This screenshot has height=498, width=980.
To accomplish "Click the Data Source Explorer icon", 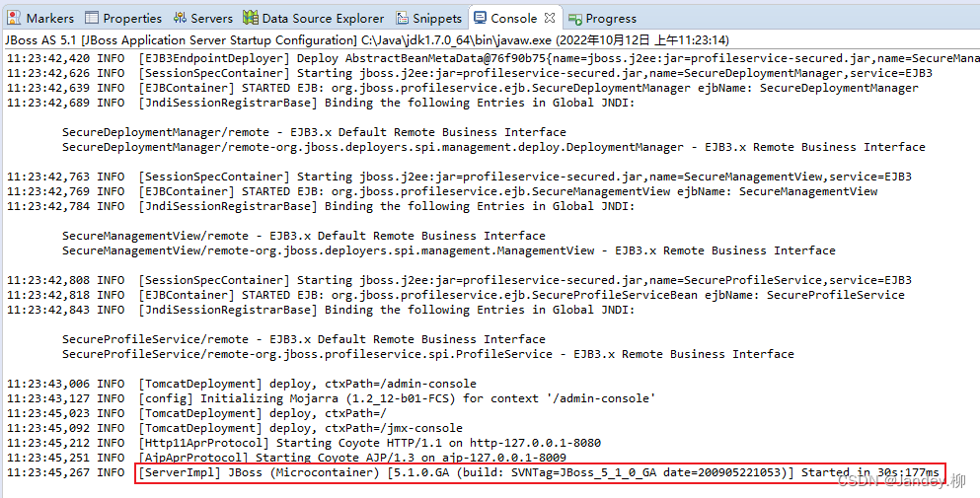I will click(251, 18).
